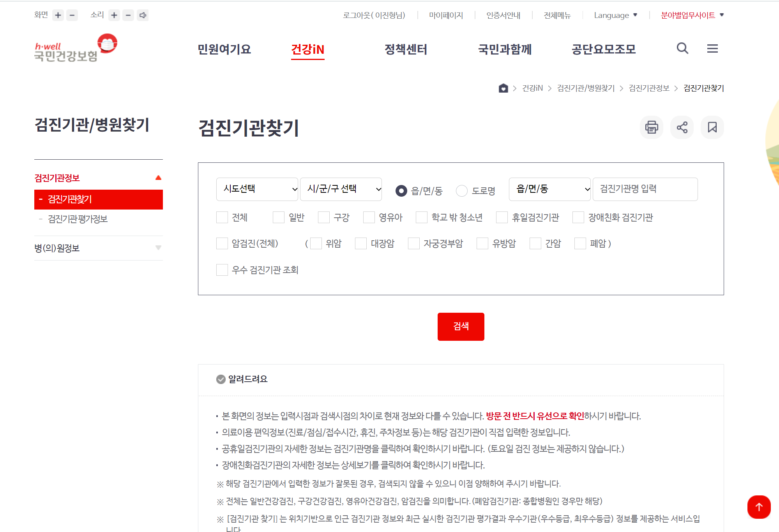Expand the 병(의)원정보 sidebar section
779x532 pixels.
point(98,248)
